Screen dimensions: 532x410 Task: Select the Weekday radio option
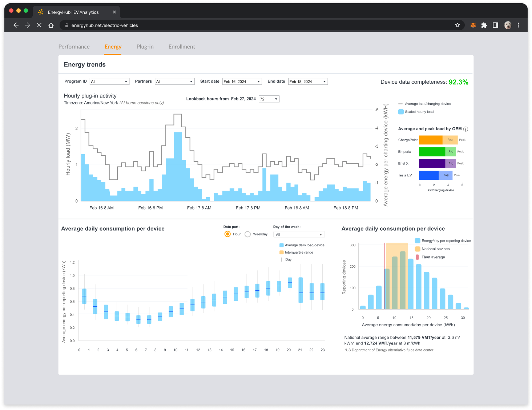(248, 234)
